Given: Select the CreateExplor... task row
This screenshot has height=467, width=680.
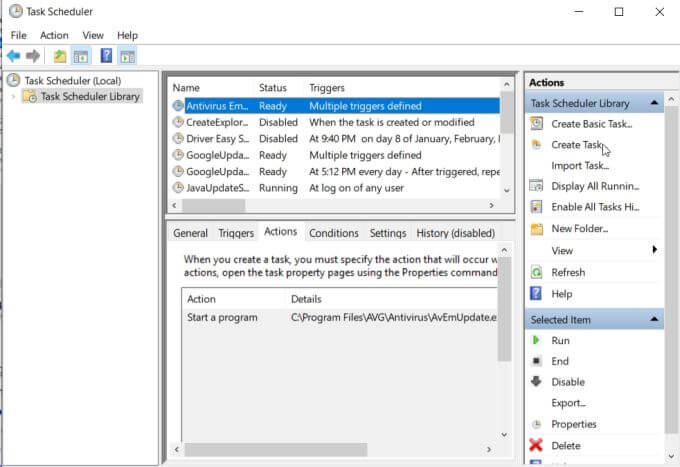Looking at the screenshot, I should [335, 122].
